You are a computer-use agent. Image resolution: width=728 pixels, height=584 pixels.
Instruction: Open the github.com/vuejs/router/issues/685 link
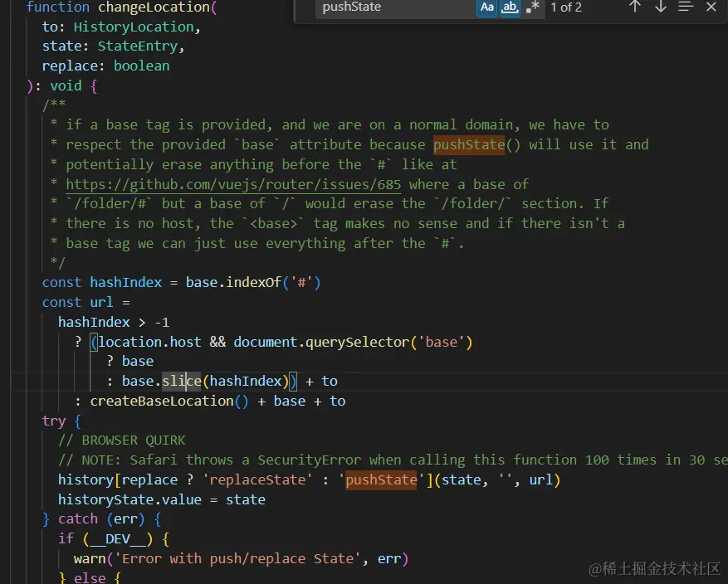coord(233,185)
